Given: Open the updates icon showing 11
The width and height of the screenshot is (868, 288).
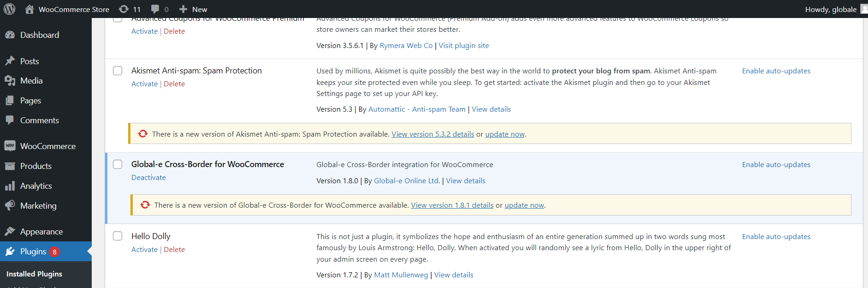Looking at the screenshot, I should point(124,9).
